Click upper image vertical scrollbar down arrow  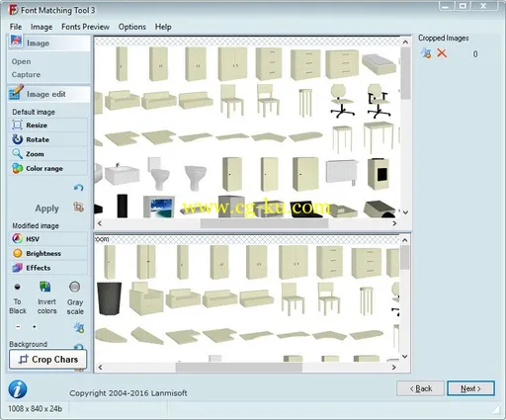click(x=405, y=212)
